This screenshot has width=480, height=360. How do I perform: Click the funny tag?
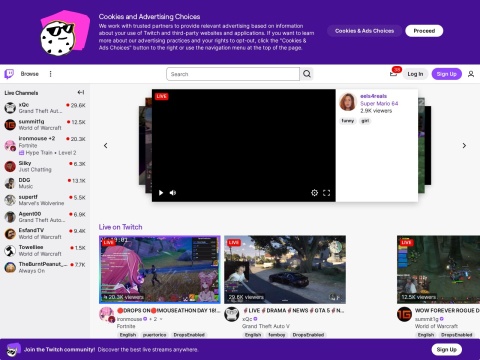coord(348,121)
